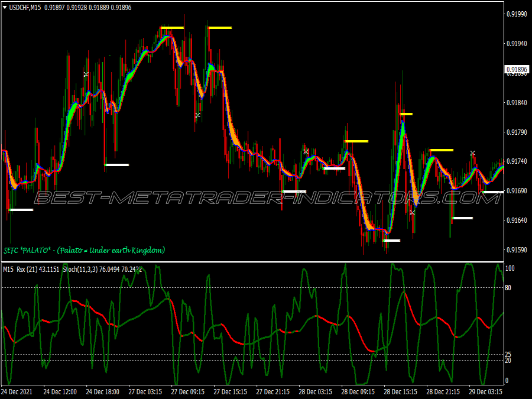Select the white support bar near 0.91640 right

point(462,218)
